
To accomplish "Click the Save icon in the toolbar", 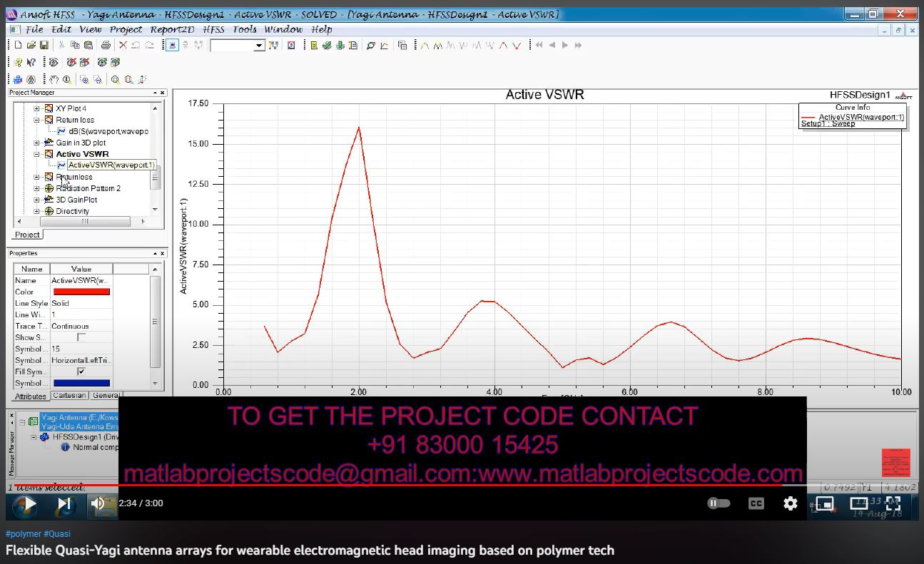I will pyautogui.click(x=44, y=45).
